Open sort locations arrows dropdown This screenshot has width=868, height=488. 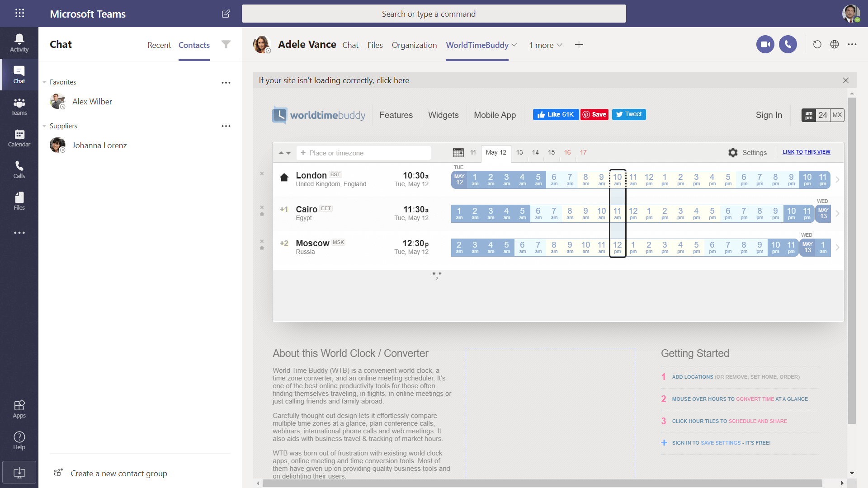pyautogui.click(x=284, y=153)
